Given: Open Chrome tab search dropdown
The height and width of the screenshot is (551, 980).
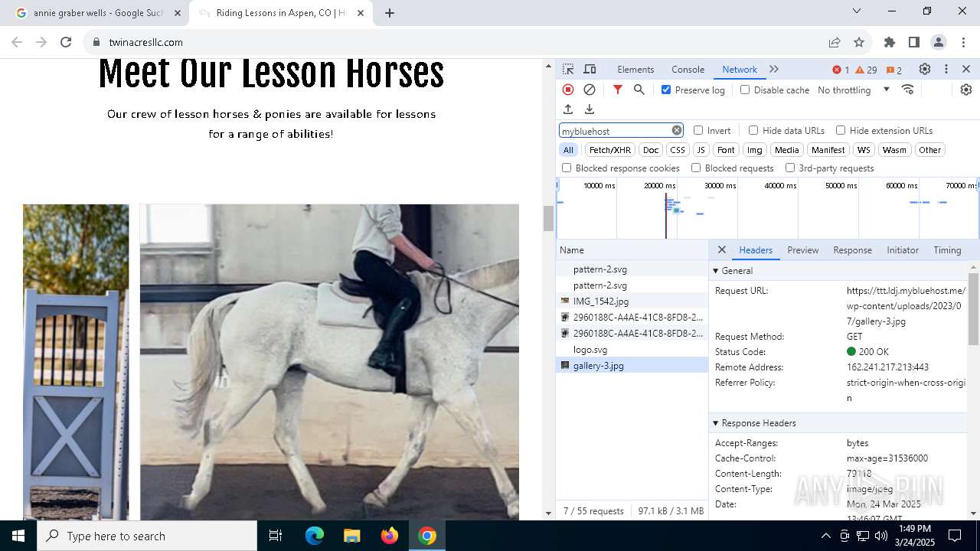Looking at the screenshot, I should pyautogui.click(x=857, y=11).
